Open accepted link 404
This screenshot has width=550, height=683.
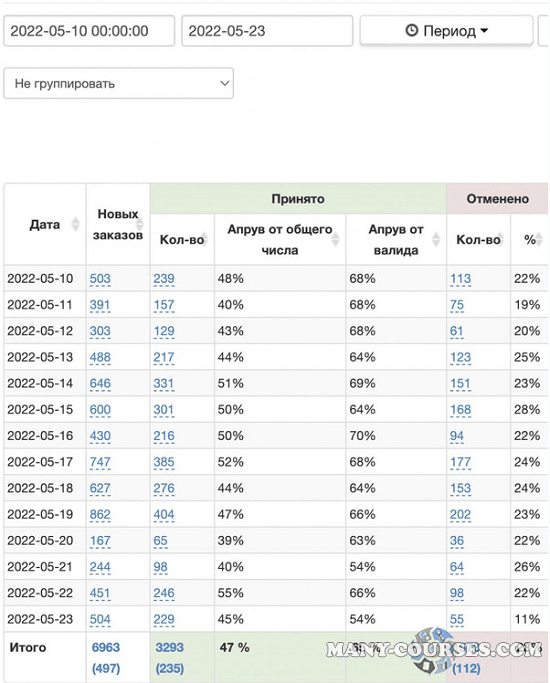coord(164,514)
